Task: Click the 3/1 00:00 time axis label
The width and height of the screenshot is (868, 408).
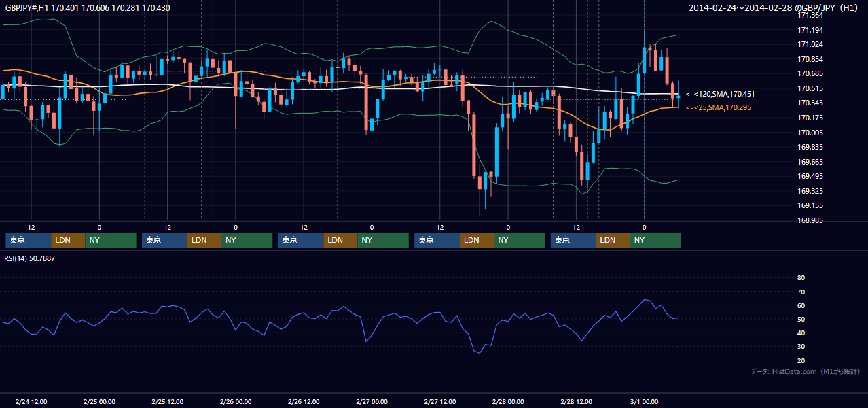Action: pyautogui.click(x=644, y=402)
